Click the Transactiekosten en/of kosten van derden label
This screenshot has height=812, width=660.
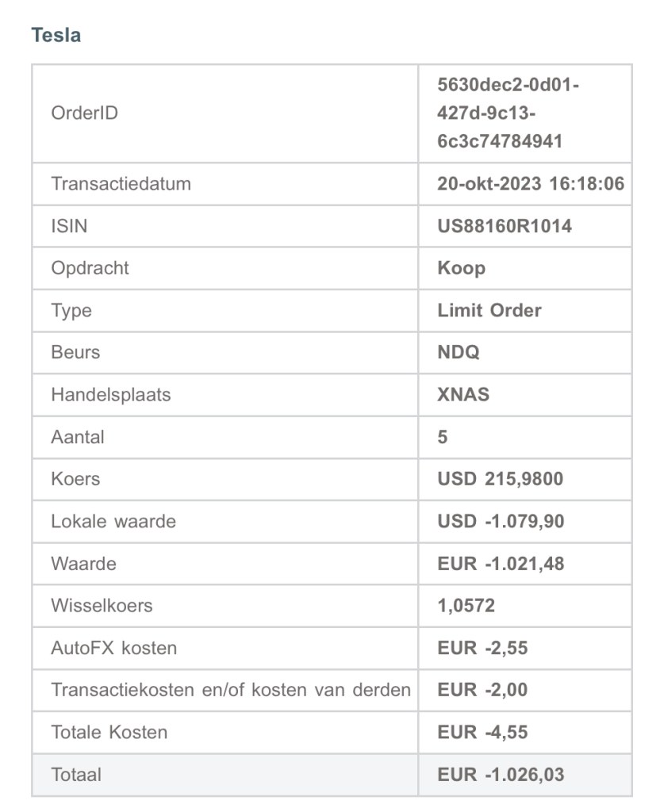click(x=231, y=690)
